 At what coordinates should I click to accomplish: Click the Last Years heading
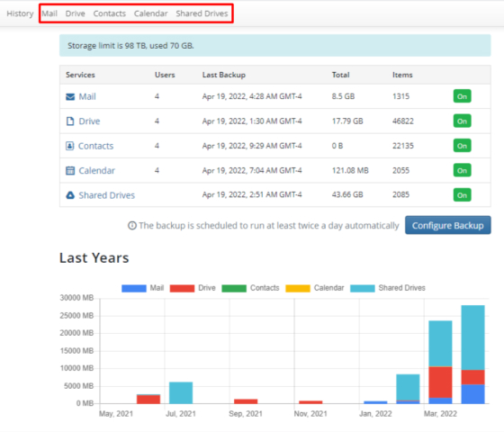point(94,258)
